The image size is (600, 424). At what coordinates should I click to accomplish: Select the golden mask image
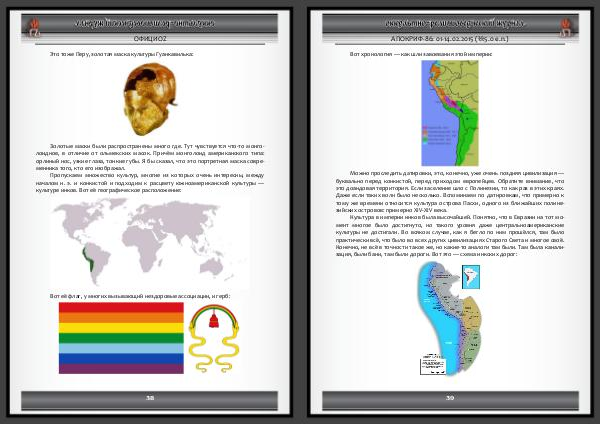pyautogui.click(x=150, y=99)
